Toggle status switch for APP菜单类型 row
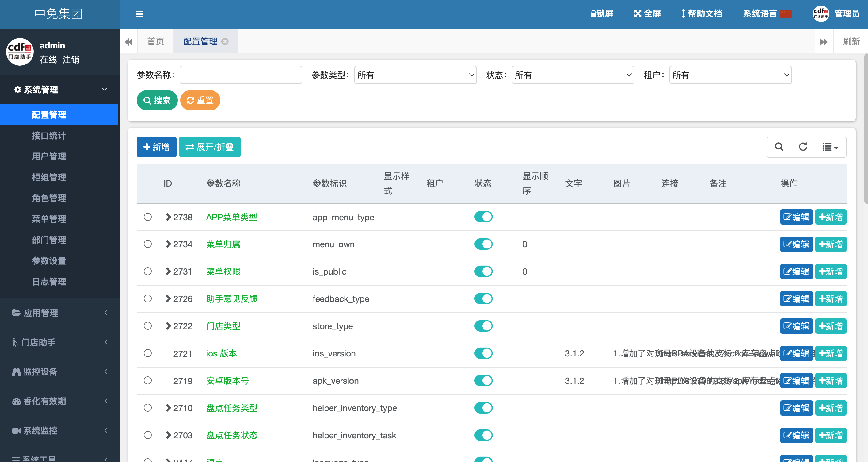 point(483,217)
